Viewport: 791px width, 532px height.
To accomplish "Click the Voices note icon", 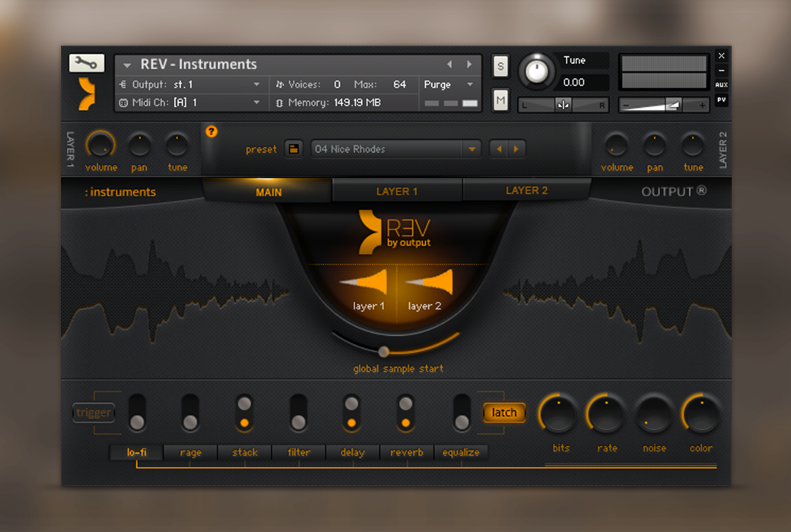I will tap(279, 84).
